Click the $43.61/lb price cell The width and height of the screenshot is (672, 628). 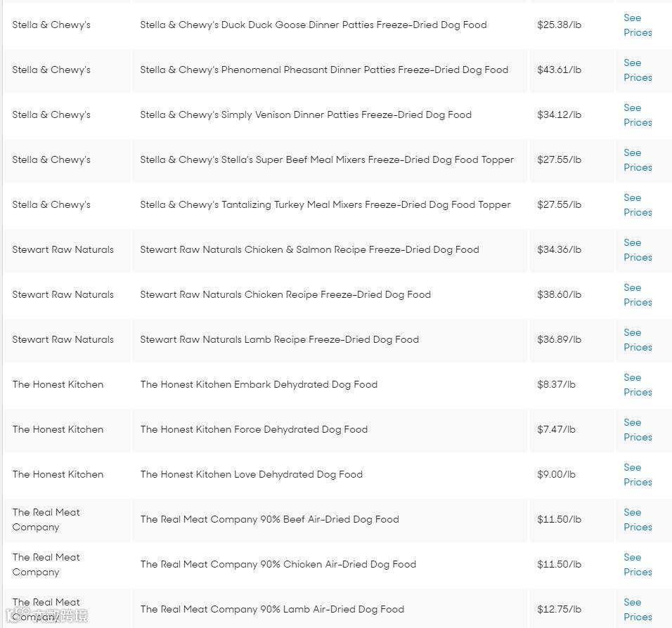coord(560,70)
